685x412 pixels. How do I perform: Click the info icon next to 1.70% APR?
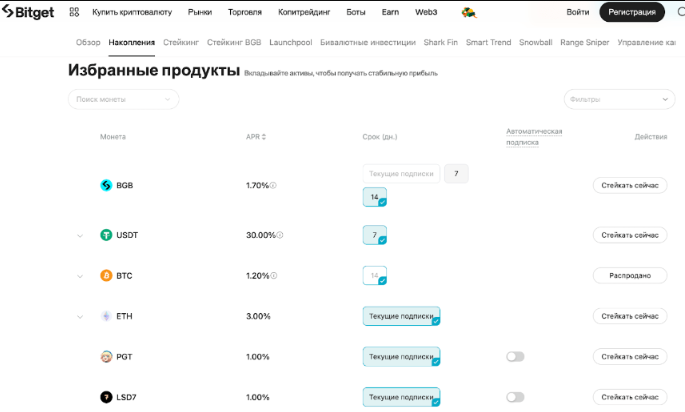(x=273, y=185)
